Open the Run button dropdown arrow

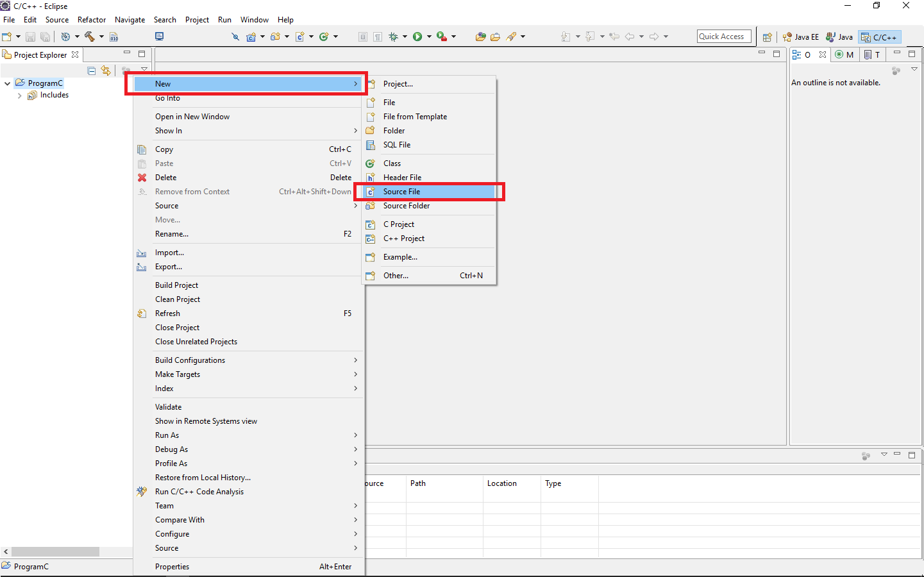429,37
